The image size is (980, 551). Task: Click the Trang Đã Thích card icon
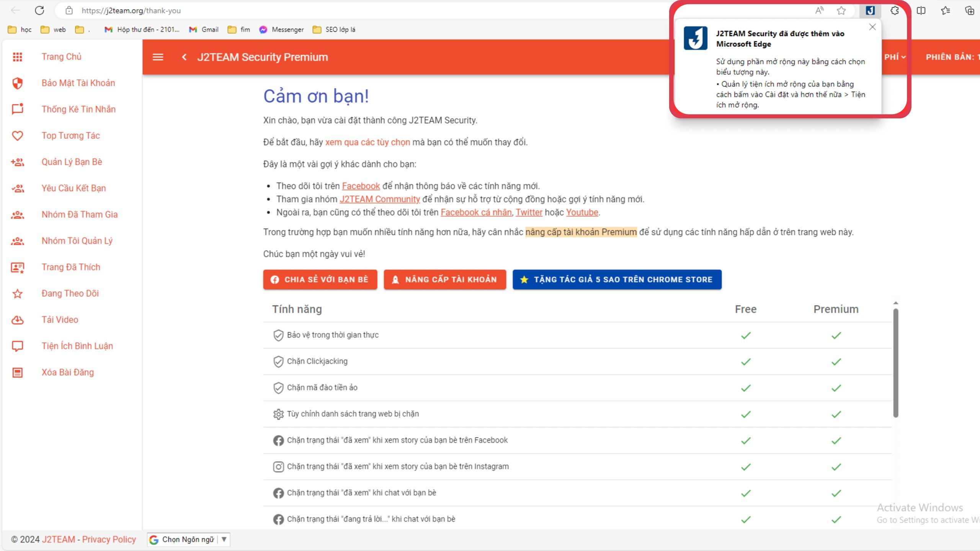coord(18,267)
